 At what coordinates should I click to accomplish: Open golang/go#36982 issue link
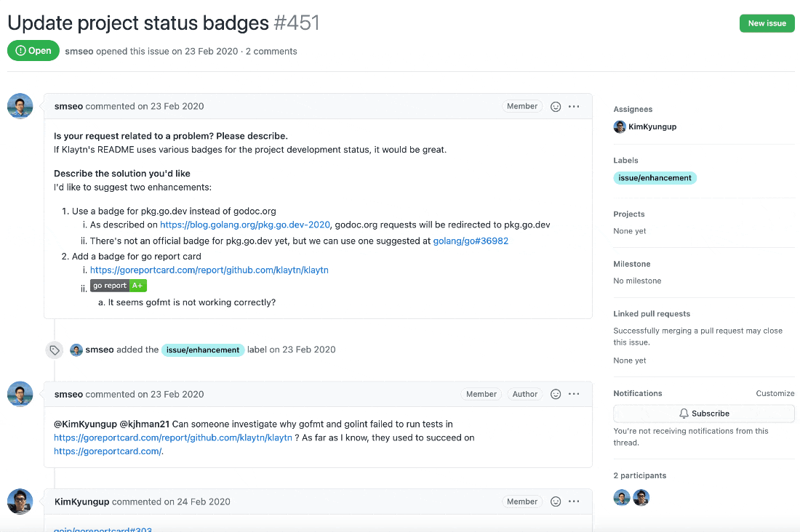pyautogui.click(x=471, y=241)
